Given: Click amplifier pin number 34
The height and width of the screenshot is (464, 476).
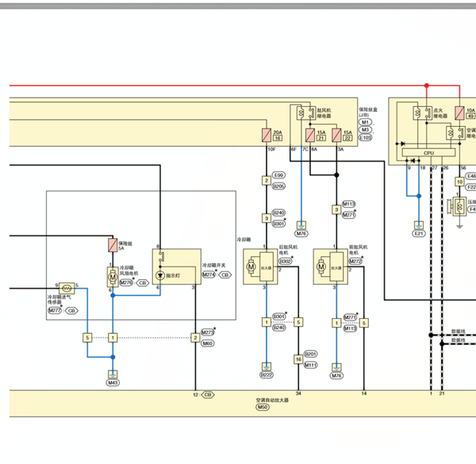Looking at the screenshot, I should pos(298,393).
